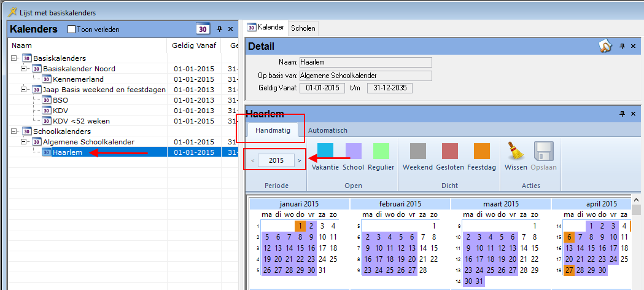The width and height of the screenshot is (644, 290).
Task: Click the Naam input field
Action: click(365, 62)
